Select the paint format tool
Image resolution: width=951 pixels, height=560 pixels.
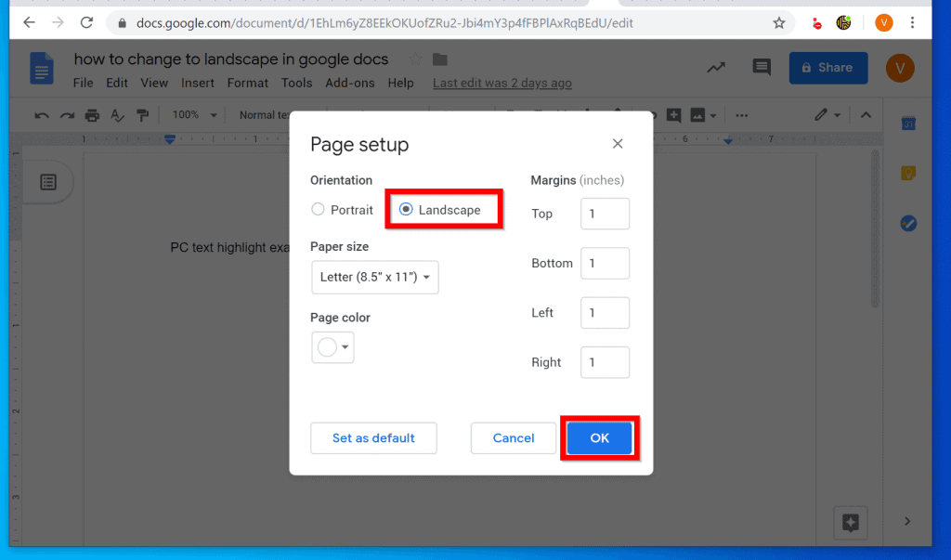click(142, 115)
